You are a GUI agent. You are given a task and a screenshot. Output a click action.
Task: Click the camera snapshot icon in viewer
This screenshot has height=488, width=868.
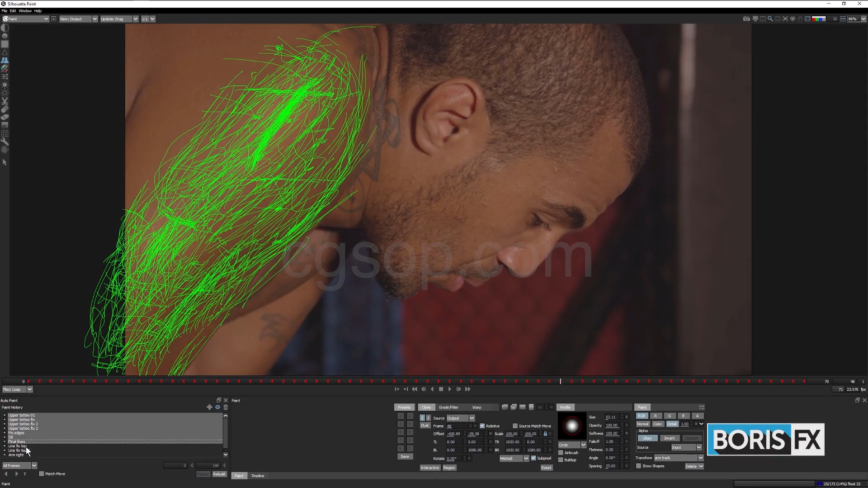pos(746,19)
